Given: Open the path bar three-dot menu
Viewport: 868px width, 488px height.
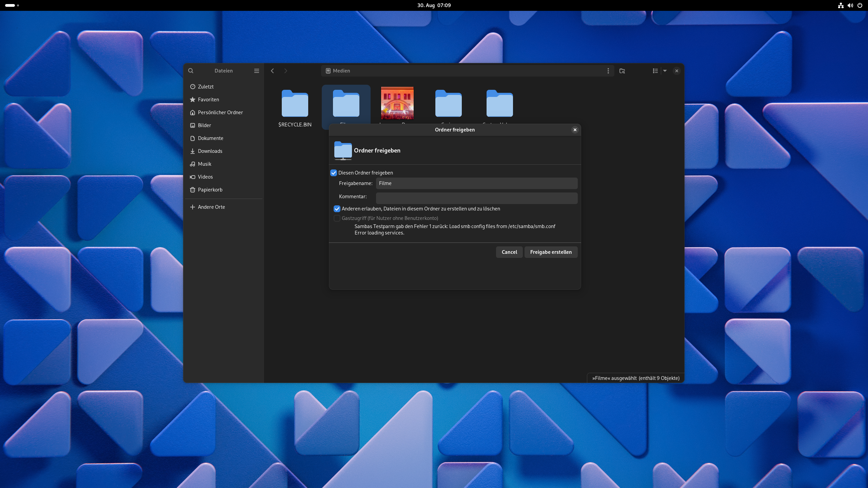Looking at the screenshot, I should [608, 71].
